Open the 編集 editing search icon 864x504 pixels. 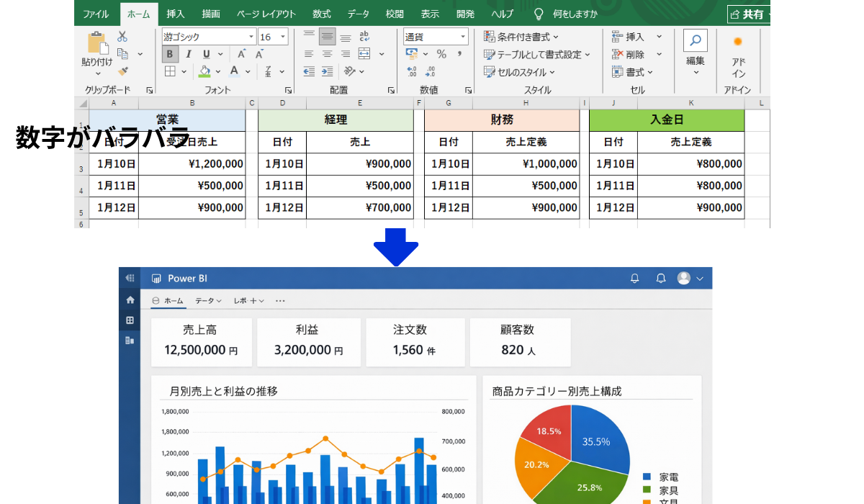696,41
